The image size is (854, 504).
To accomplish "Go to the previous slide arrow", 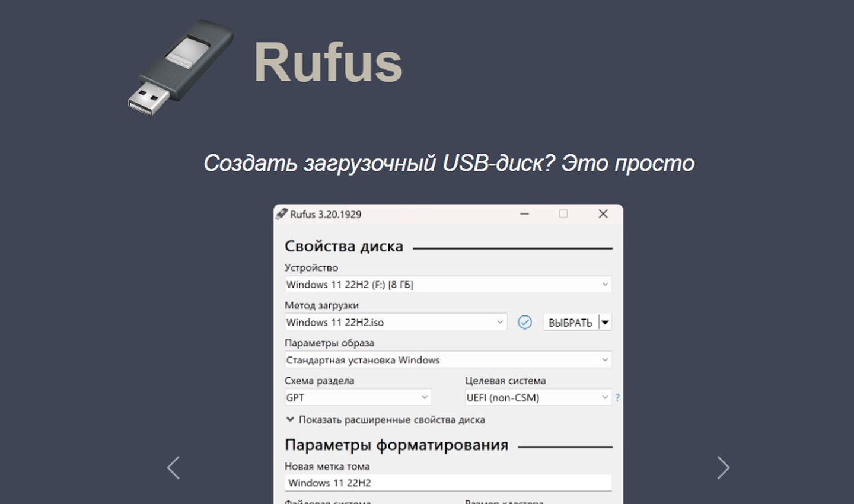I will (173, 468).
